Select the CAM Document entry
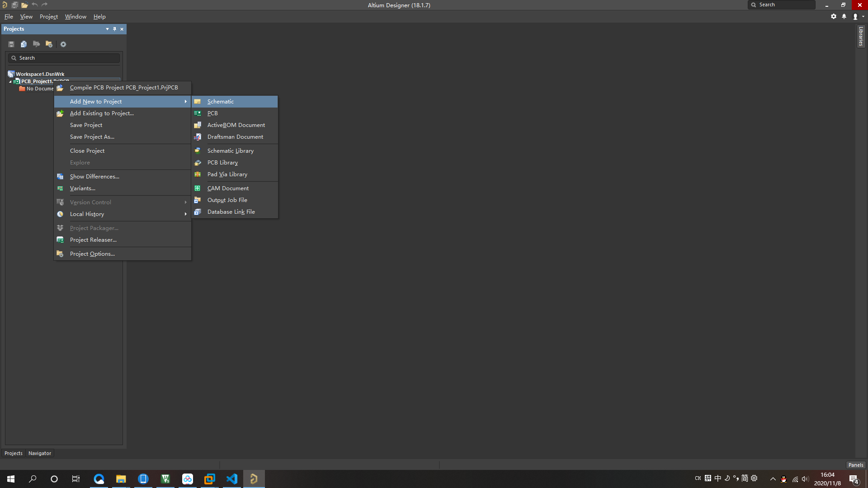 228,188
